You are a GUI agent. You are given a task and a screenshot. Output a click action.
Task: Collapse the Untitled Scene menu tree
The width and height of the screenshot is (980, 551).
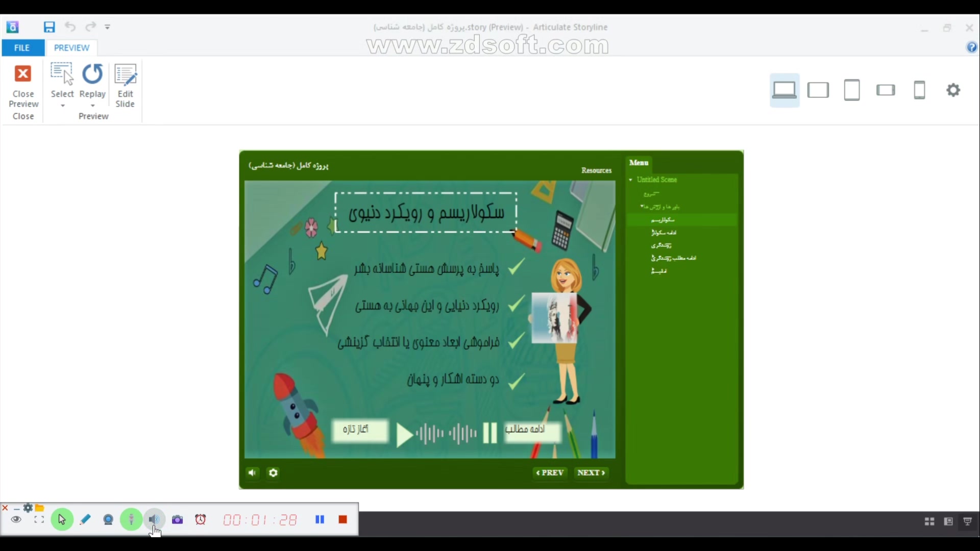coord(631,180)
